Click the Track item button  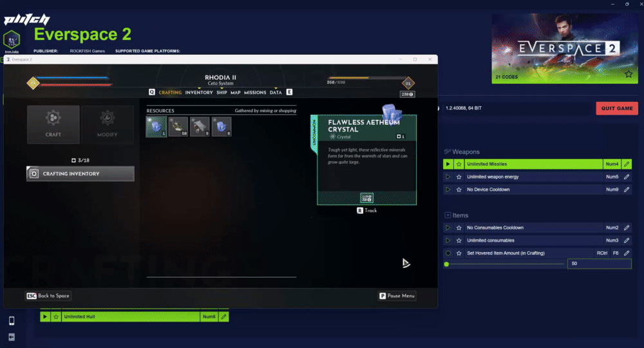click(x=367, y=210)
